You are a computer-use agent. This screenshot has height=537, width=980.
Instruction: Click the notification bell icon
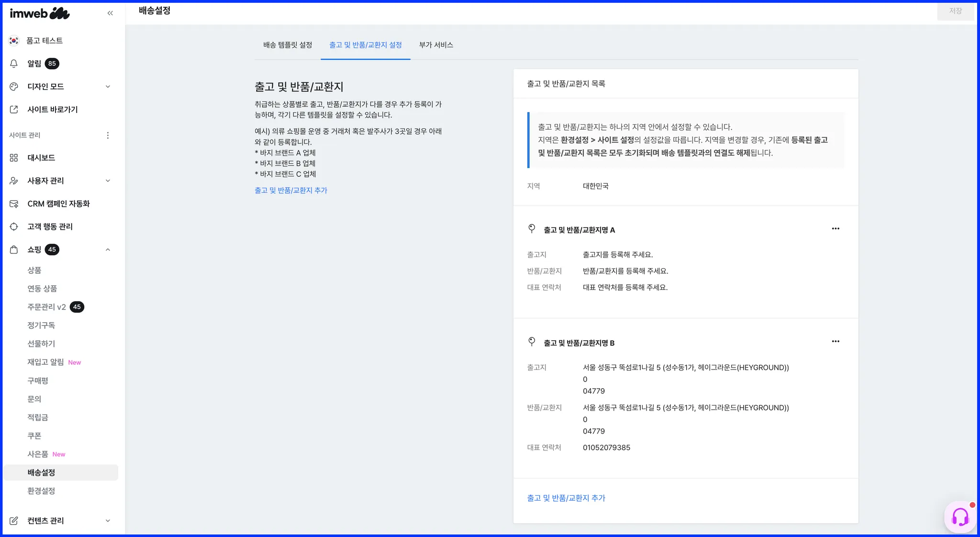(x=14, y=64)
